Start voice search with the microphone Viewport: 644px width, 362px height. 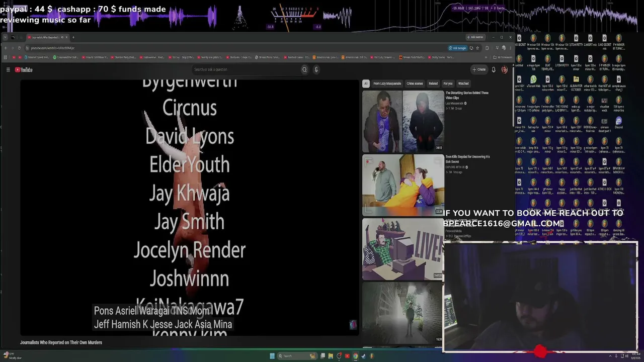[316, 70]
